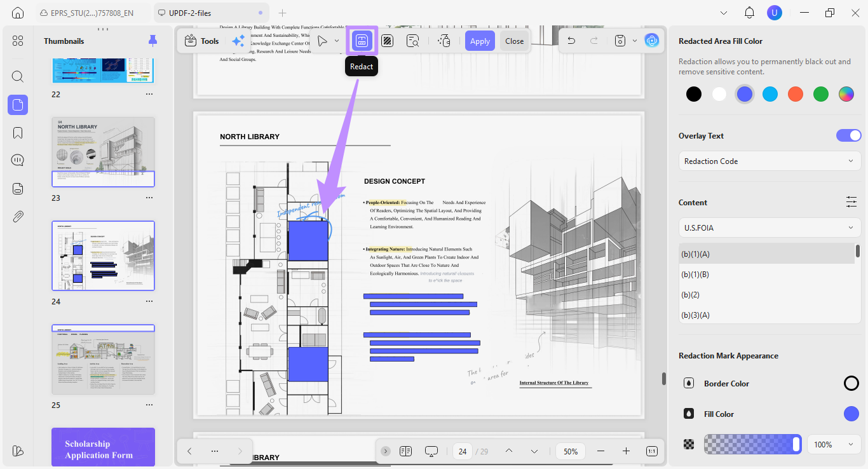This screenshot has height=469, width=868.
Task: Choose the Redact Pages hatched icon
Action: [x=388, y=41]
